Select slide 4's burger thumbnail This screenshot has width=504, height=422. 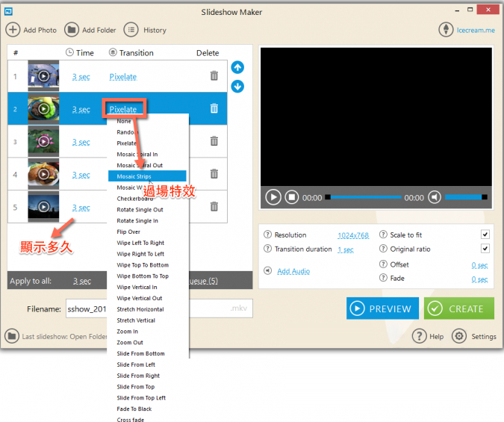click(43, 174)
